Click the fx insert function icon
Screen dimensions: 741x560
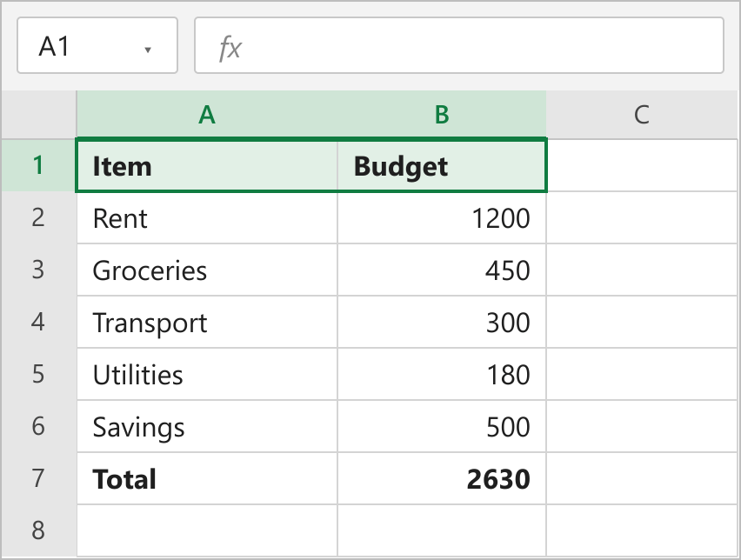coord(230,48)
